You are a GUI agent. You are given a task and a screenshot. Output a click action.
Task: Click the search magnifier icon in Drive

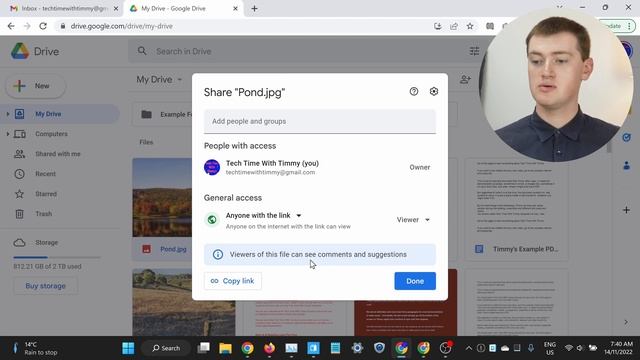(x=142, y=51)
